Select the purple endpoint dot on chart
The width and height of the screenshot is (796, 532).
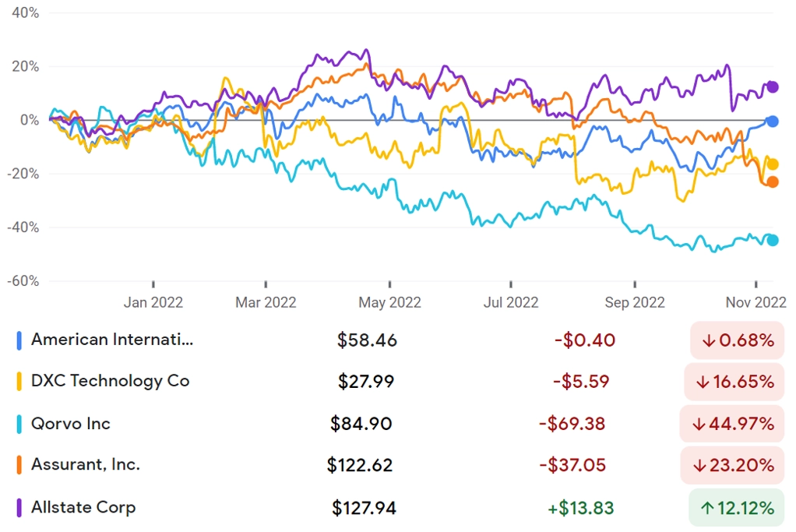(772, 86)
